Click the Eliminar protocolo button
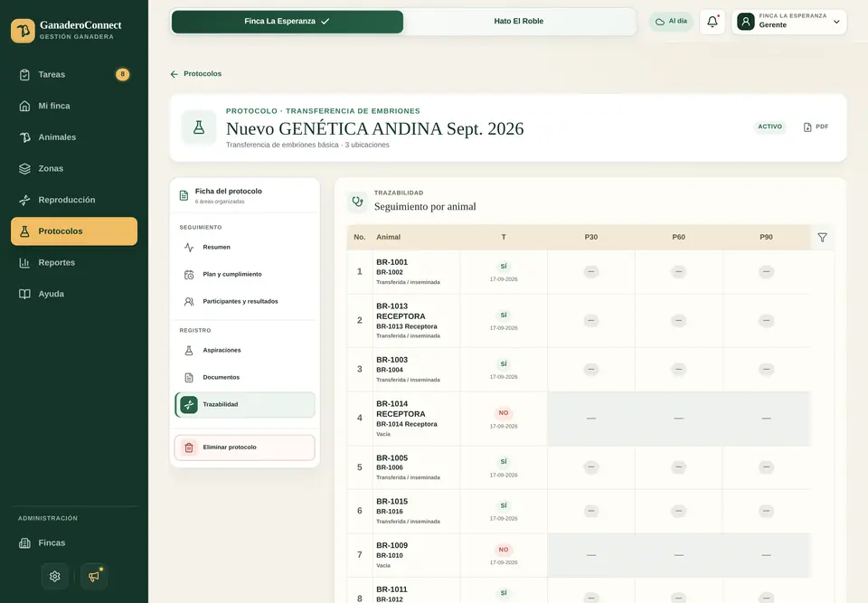 pos(245,448)
